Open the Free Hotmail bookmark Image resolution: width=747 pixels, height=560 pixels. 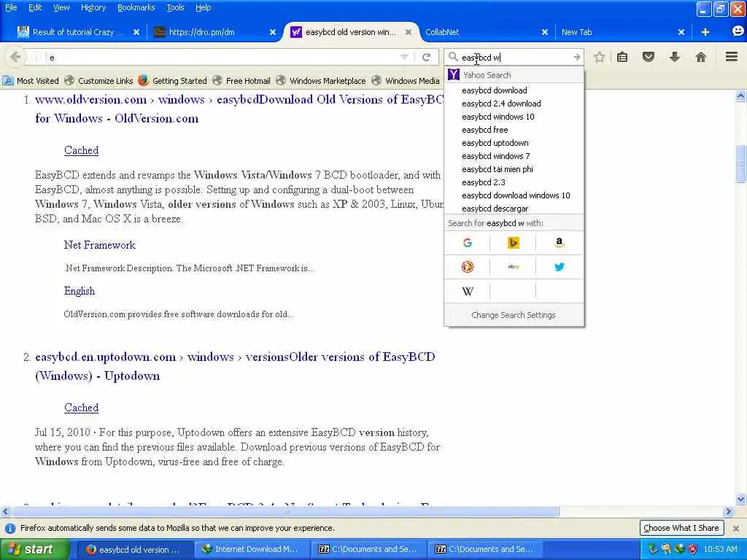coord(241,80)
